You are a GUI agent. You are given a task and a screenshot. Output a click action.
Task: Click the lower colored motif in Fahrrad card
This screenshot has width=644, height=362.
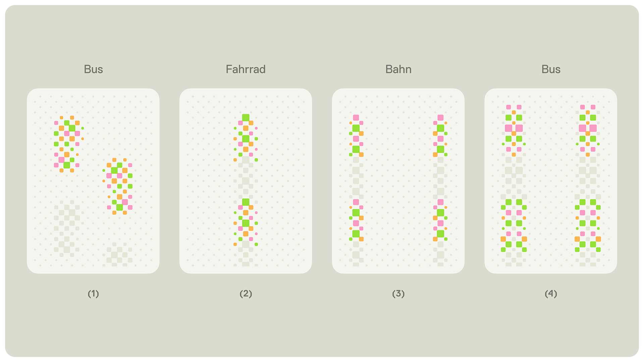pyautogui.click(x=246, y=223)
